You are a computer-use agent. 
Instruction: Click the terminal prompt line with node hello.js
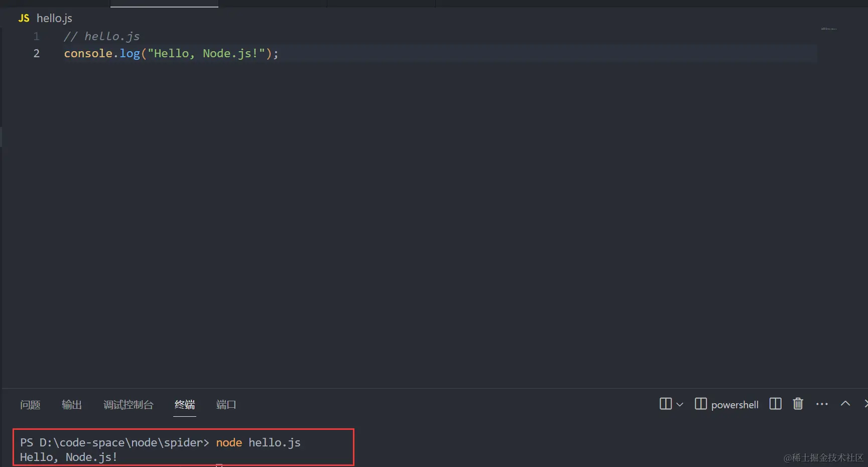coord(161,442)
